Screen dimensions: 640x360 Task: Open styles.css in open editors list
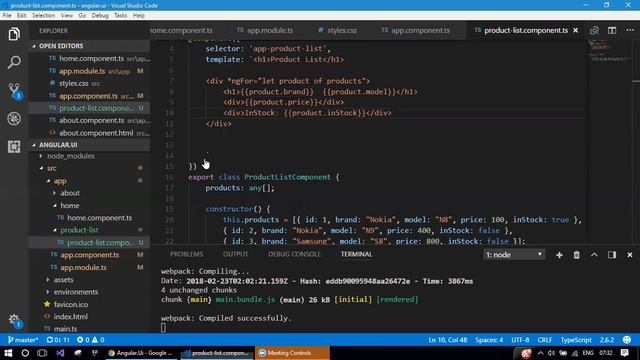[x=73, y=83]
